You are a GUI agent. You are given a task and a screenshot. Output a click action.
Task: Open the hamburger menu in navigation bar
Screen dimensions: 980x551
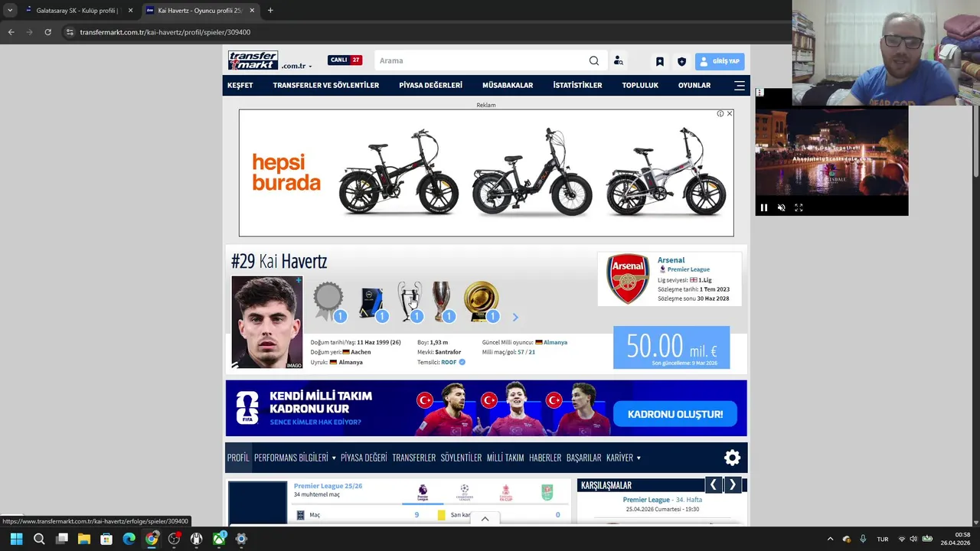click(740, 86)
